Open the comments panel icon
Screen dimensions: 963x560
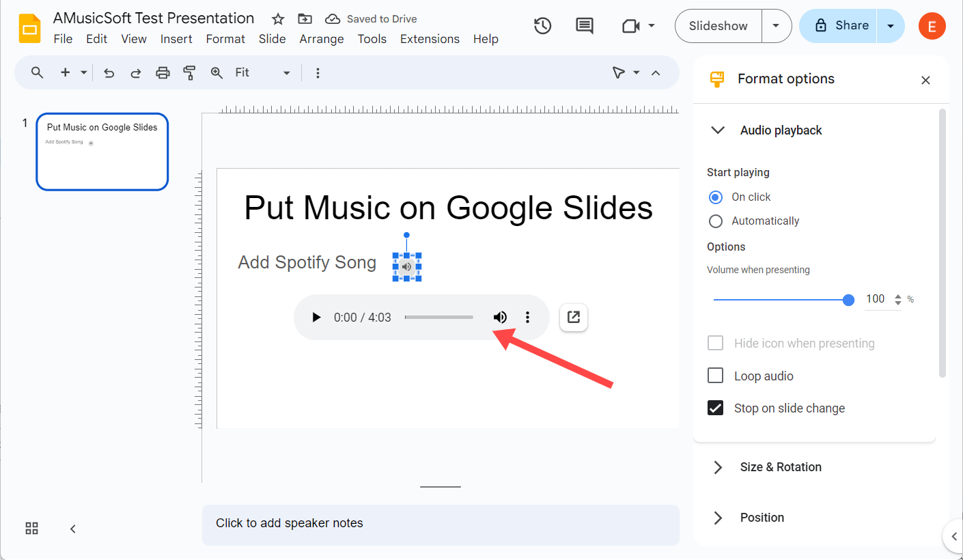[x=585, y=26]
